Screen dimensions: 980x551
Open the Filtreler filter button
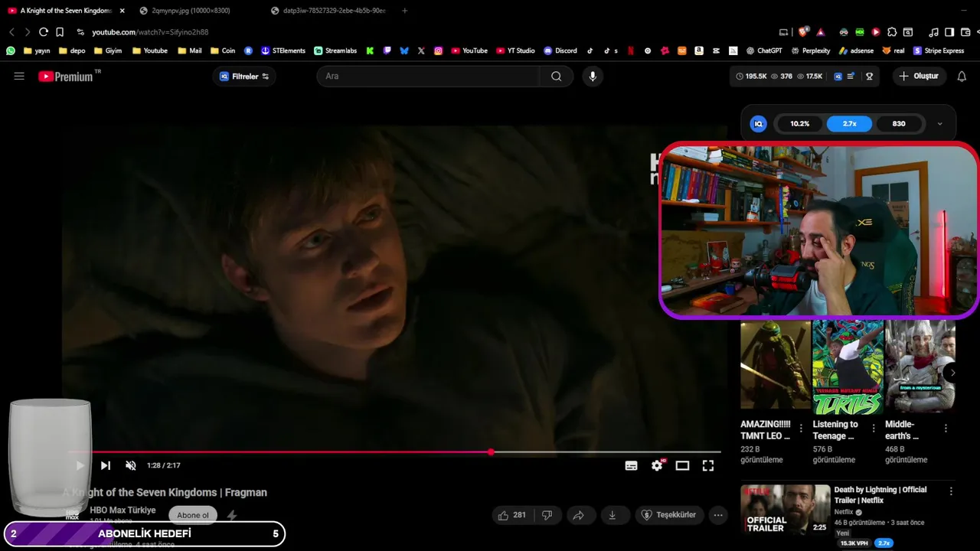244,77
